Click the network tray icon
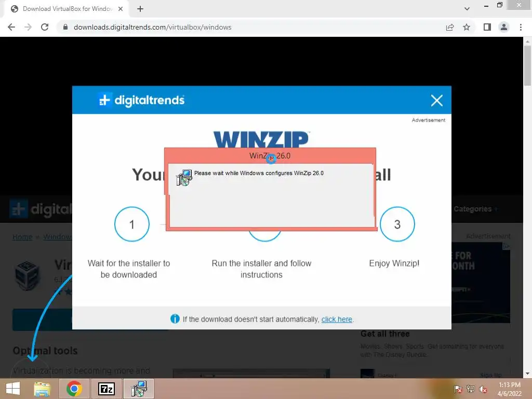Image resolution: width=532 pixels, height=399 pixels. click(471, 389)
